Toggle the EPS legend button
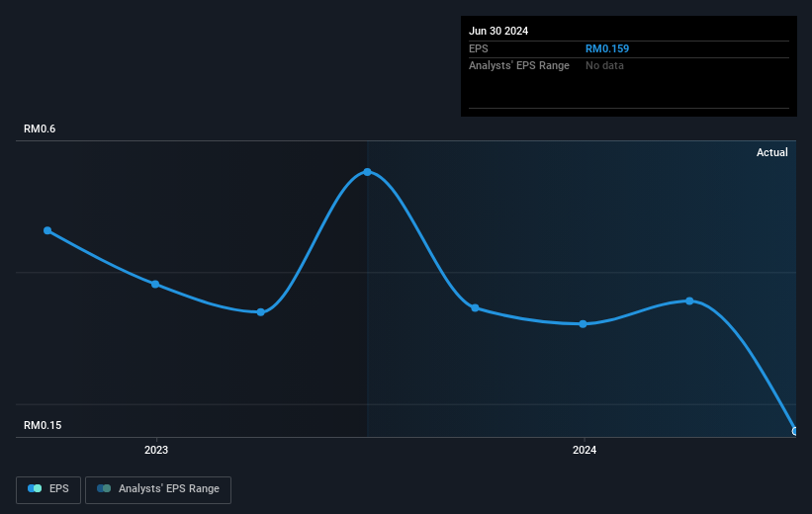The height and width of the screenshot is (514, 812). 48,489
